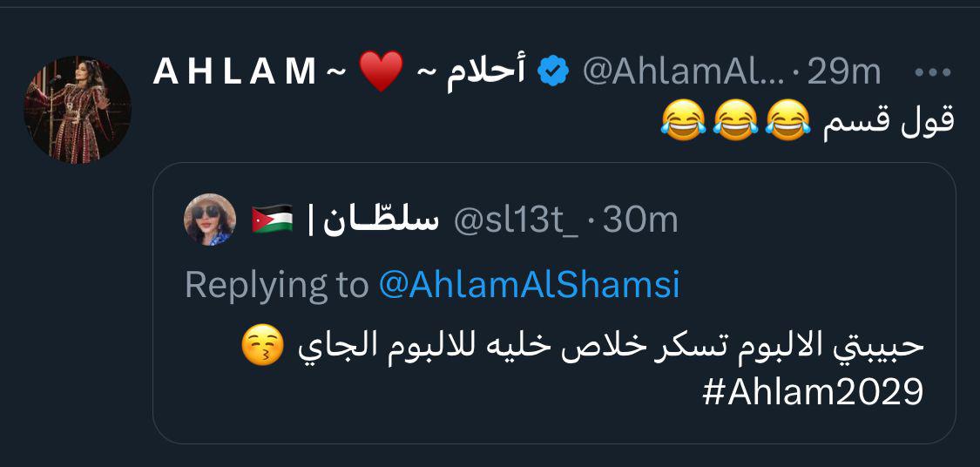Open the tweet's three-dot more options menu
This screenshot has height=467, width=980.
click(x=936, y=71)
